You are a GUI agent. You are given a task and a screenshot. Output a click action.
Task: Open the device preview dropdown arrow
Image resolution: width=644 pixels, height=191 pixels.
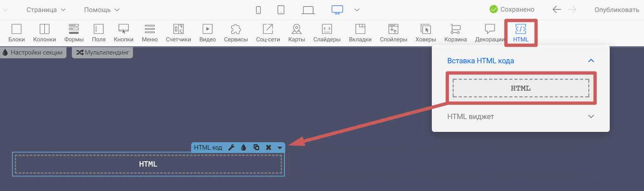(x=357, y=10)
